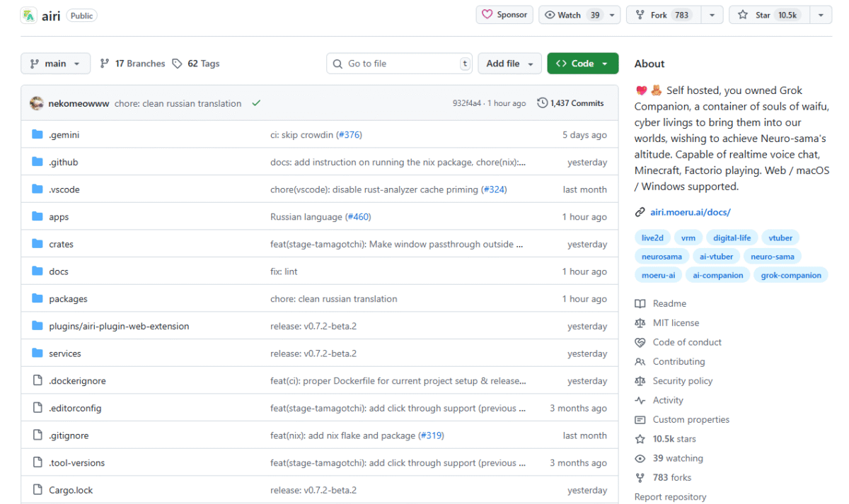Open the .tool-versions file
The height and width of the screenshot is (504, 849).
click(76, 463)
